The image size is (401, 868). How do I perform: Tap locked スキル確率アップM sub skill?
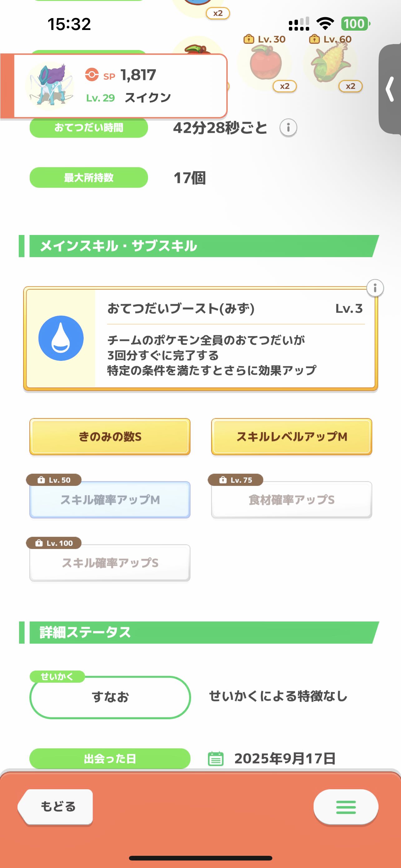click(x=110, y=500)
